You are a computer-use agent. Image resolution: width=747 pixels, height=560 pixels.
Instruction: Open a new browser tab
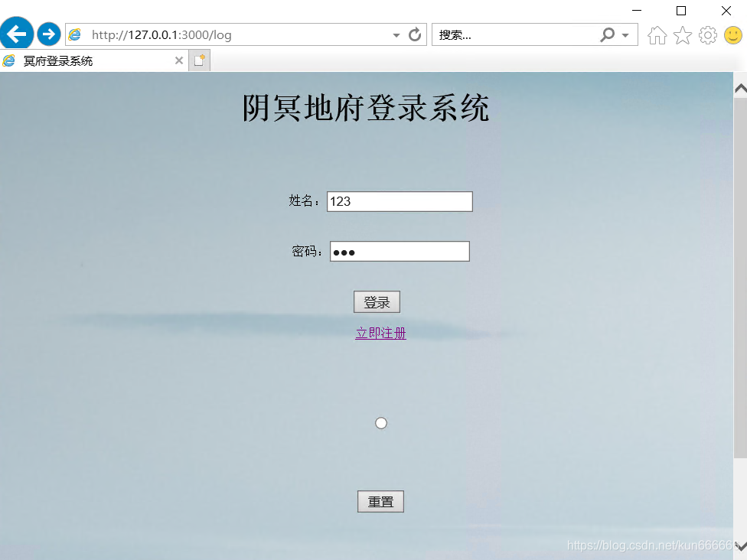199,59
